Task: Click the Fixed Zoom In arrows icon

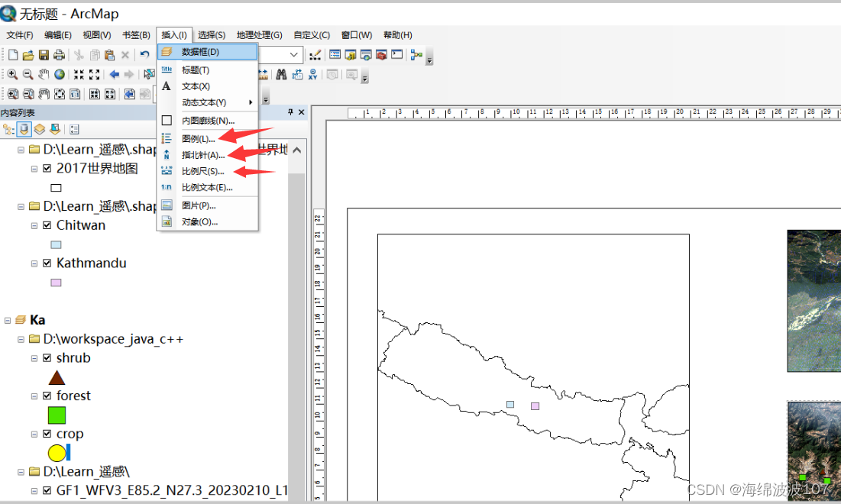Action: [x=79, y=75]
